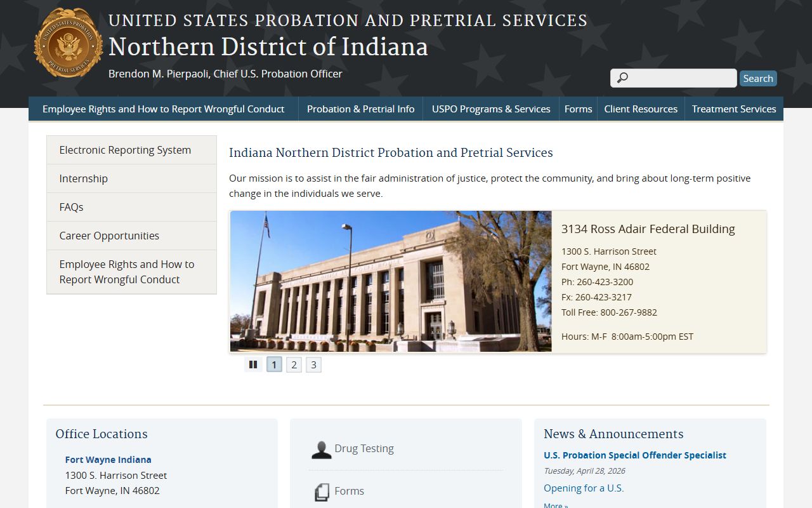Open the FAQs sidebar link
The image size is (812, 508).
click(x=131, y=207)
